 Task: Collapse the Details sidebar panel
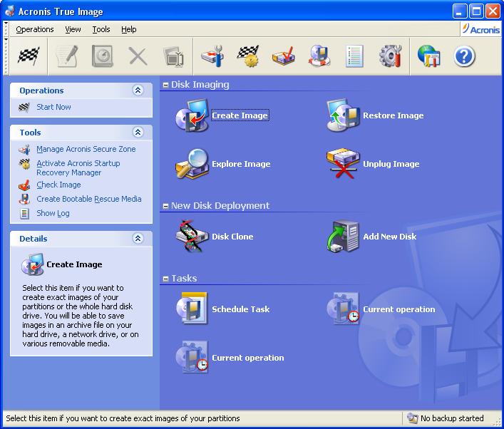pos(138,239)
